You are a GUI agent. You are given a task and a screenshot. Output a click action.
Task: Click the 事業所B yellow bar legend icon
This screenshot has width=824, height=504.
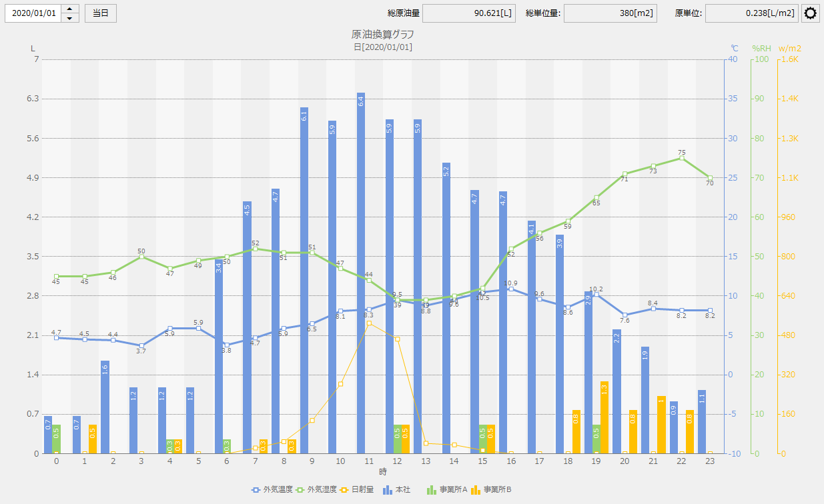pyautogui.click(x=476, y=490)
